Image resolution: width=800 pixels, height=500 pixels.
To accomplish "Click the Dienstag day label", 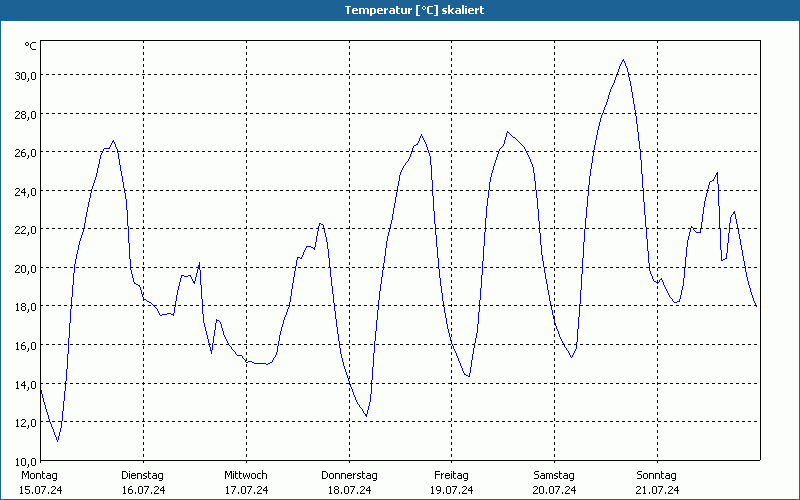I will [142, 476].
